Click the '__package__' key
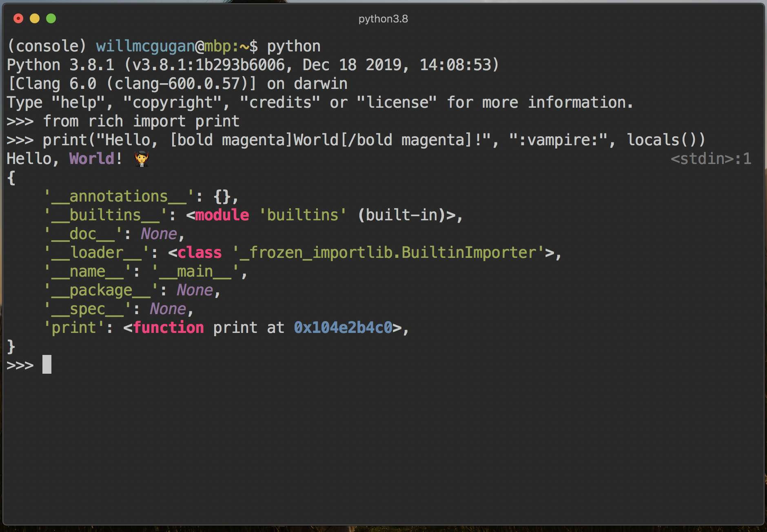The image size is (767, 532). click(101, 290)
